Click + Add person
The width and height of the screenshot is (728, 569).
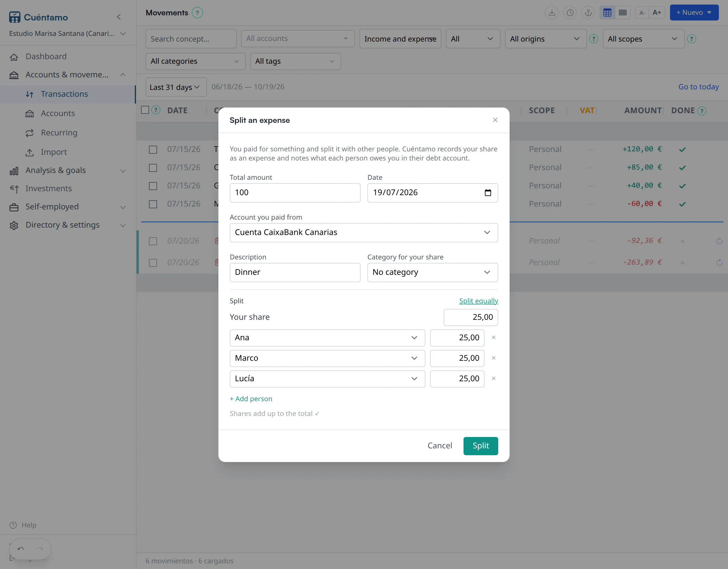pyautogui.click(x=251, y=399)
